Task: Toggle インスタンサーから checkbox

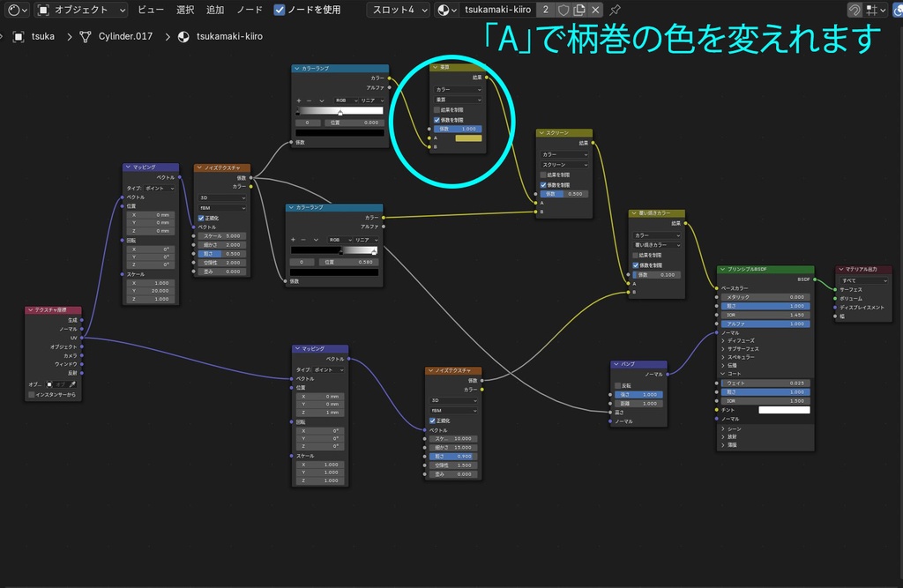Action: point(32,394)
